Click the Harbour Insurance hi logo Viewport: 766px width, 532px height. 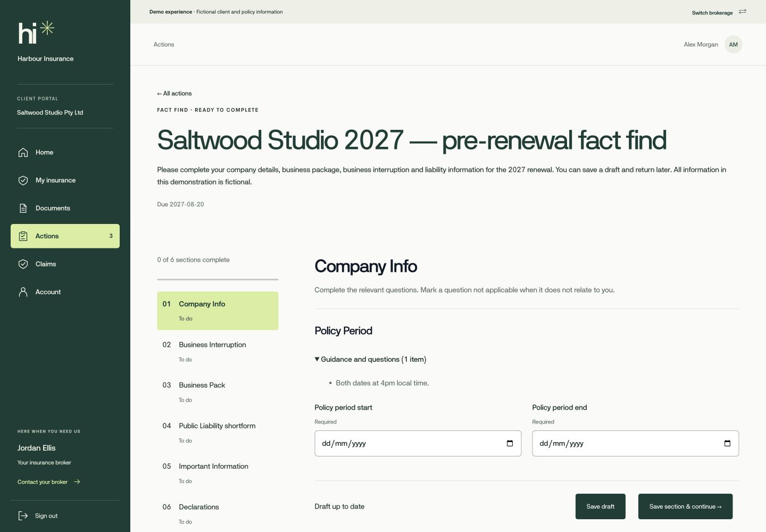36,32
